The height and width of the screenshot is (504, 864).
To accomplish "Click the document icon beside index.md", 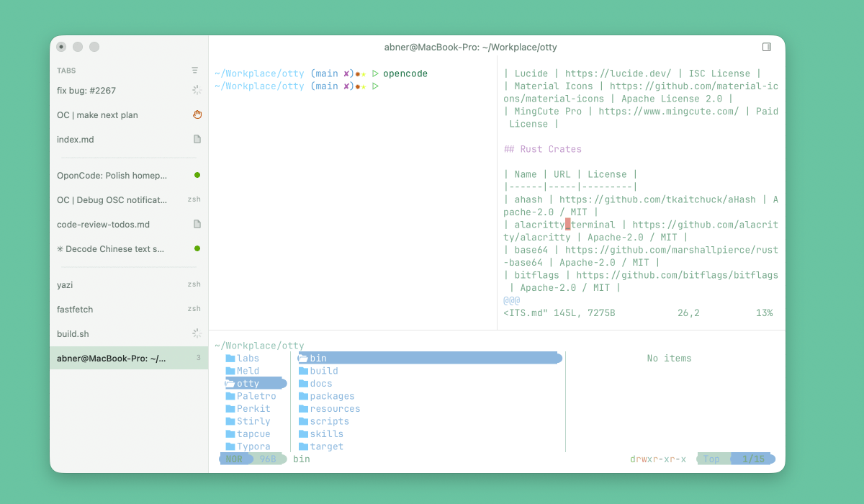I will (197, 139).
